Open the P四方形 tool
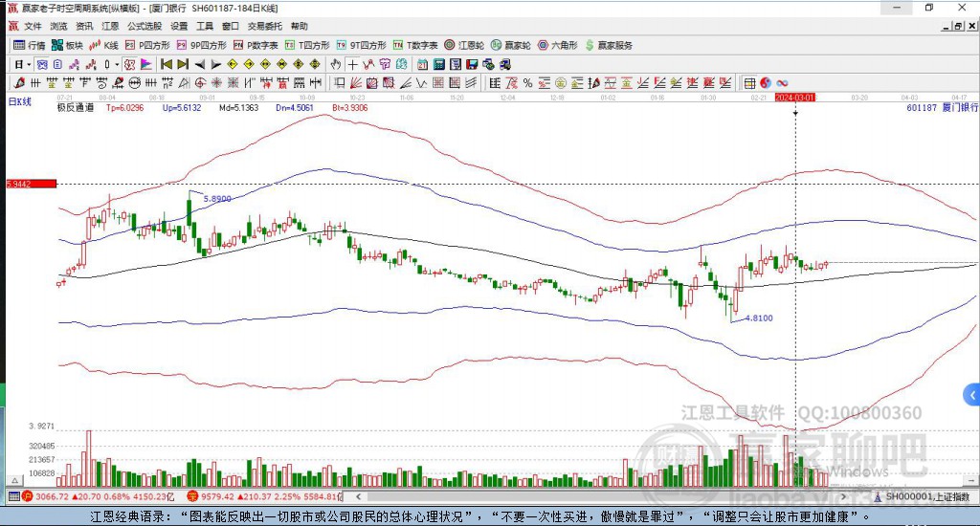The image size is (980, 526). [x=147, y=45]
